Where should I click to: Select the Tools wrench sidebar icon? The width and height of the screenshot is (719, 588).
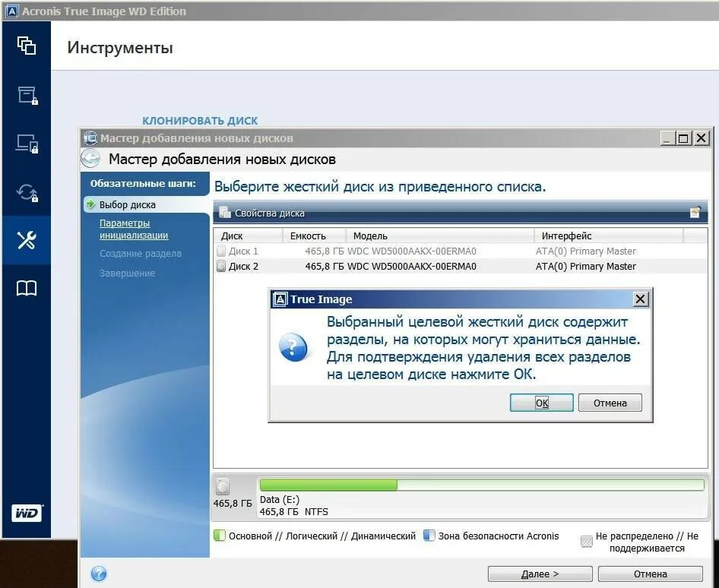27,240
